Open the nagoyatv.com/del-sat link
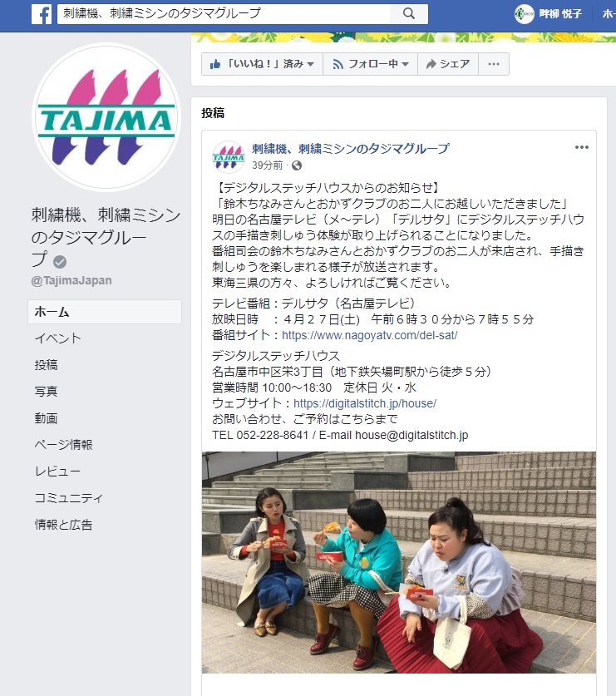Screen dimensions: 616x696 pyautogui.click(x=370, y=335)
